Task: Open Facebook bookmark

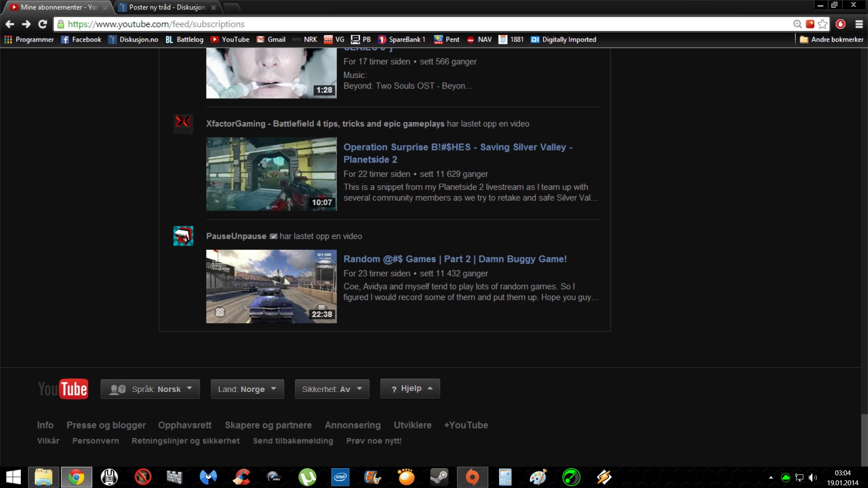Action: coord(81,39)
